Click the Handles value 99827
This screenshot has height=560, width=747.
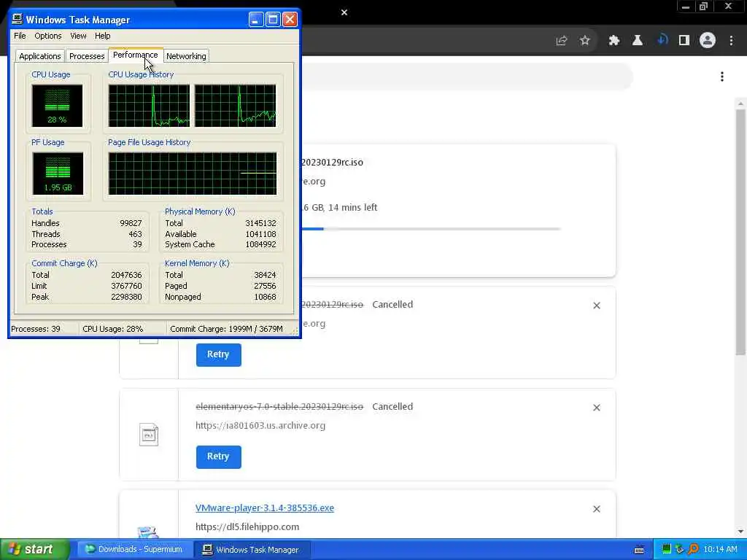[x=131, y=223]
